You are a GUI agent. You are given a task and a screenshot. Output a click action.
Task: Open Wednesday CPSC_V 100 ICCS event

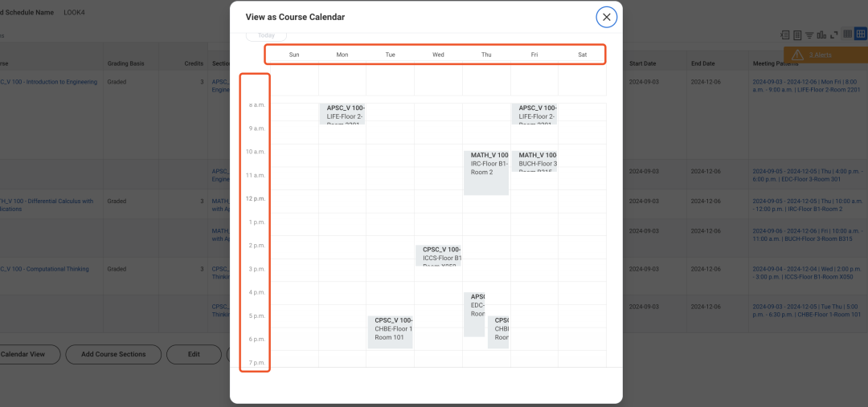tap(438, 254)
